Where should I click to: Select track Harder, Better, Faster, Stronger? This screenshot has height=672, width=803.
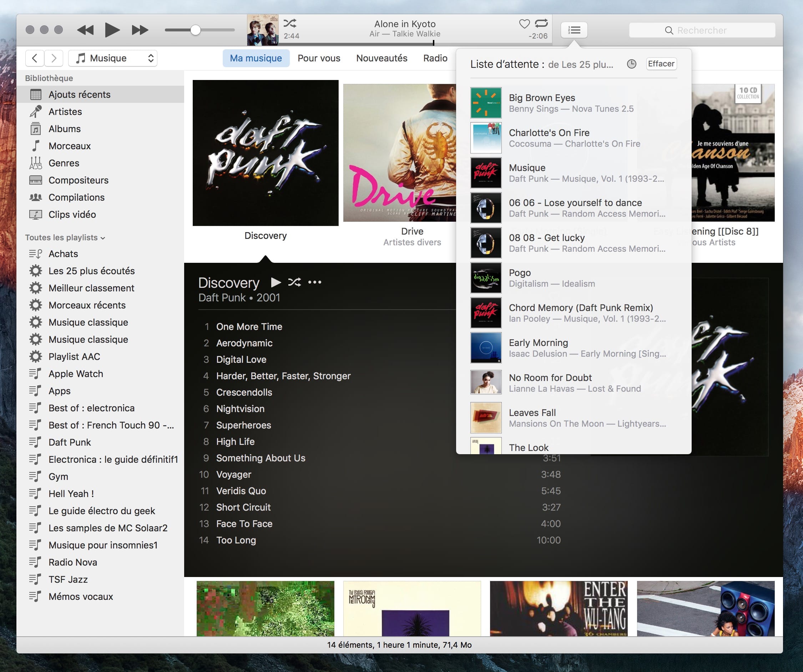(x=283, y=376)
